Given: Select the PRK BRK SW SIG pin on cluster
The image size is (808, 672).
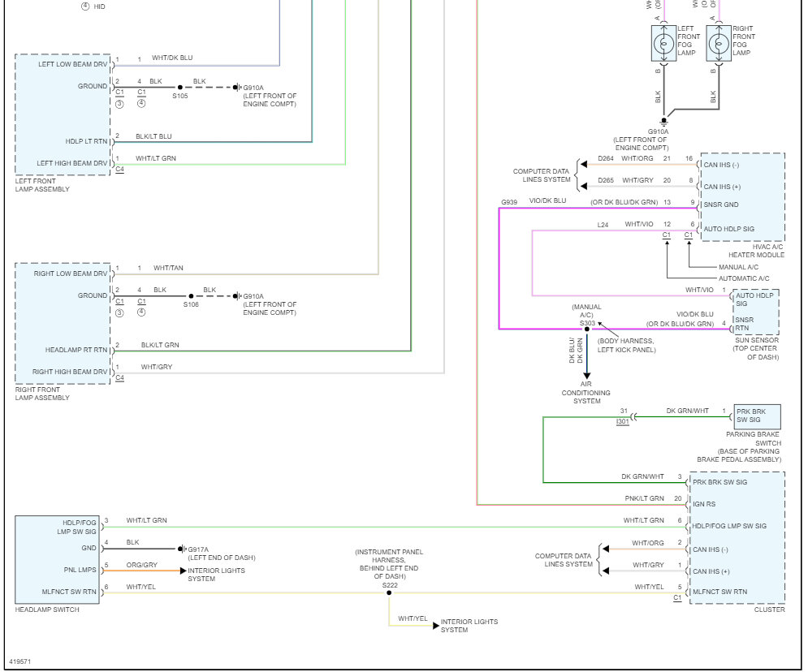Looking at the screenshot, I should coord(719,482).
